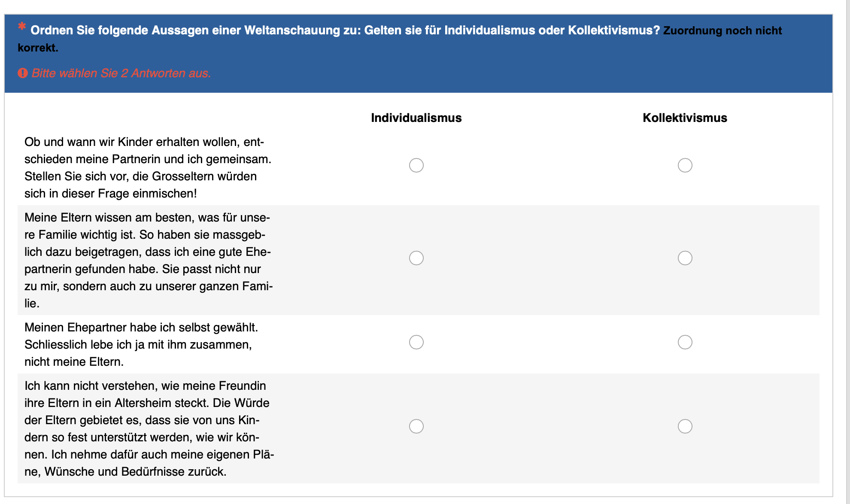Viewport: 850px width, 504px height.
Task: Pick Kollektivismus for the Altersheim statement
Action: tap(685, 426)
